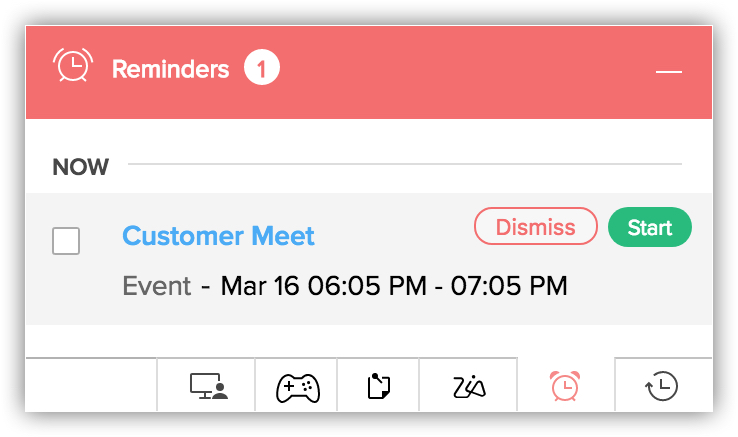Click the empty leftmost cell of bottom bar
This screenshot has height=437, width=738.
point(91,385)
